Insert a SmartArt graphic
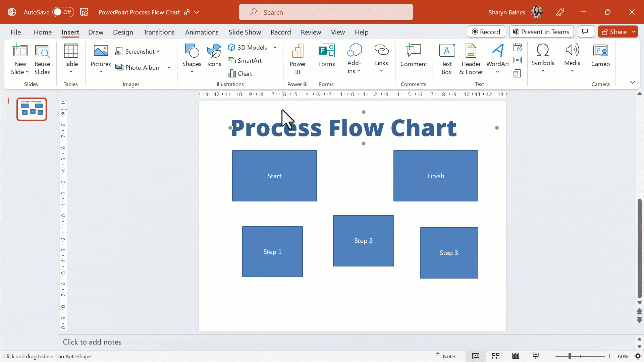Image resolution: width=644 pixels, height=362 pixels. click(245, 60)
